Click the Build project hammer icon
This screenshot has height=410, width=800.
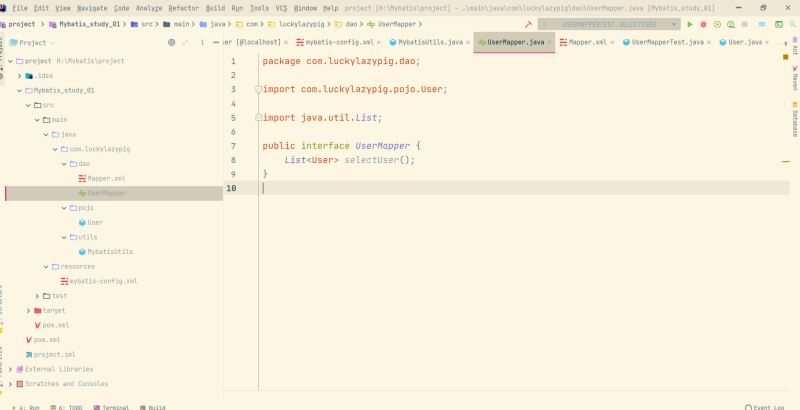coord(528,24)
